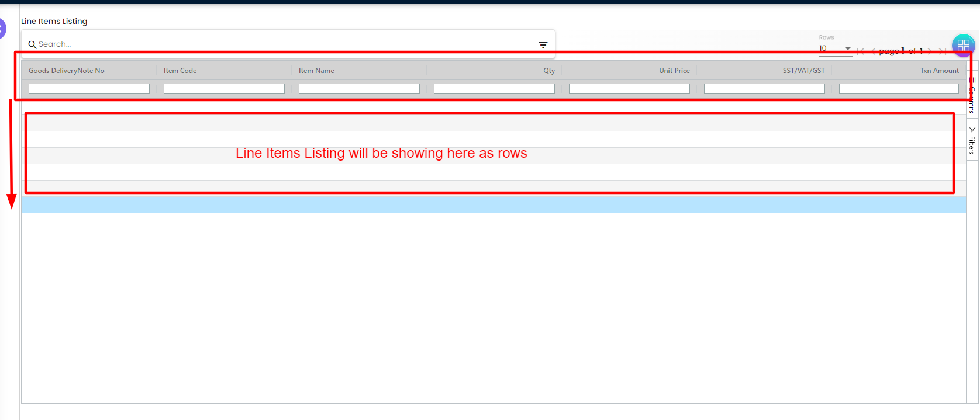Sort by Txn Amount column header
The image size is (980, 420).
coord(940,71)
